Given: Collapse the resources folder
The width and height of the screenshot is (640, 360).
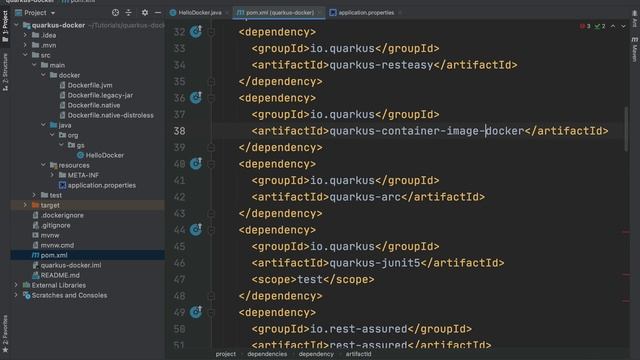Looking at the screenshot, I should (x=43, y=165).
